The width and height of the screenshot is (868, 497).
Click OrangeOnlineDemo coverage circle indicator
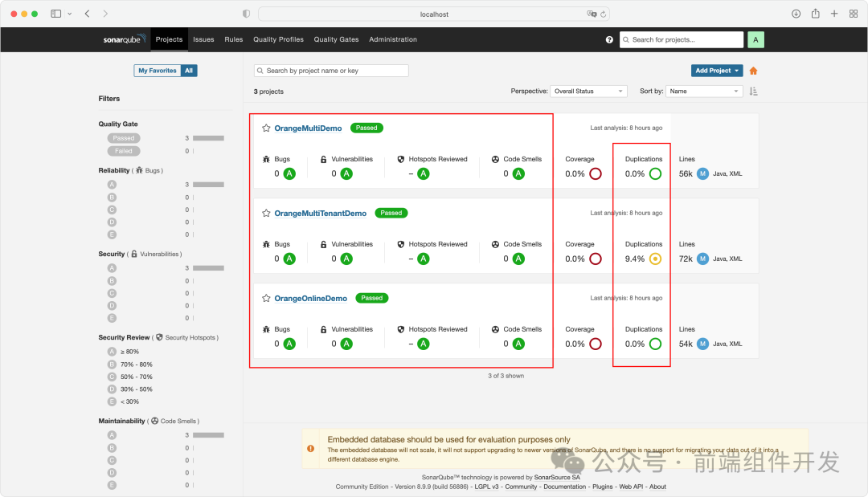tap(596, 344)
